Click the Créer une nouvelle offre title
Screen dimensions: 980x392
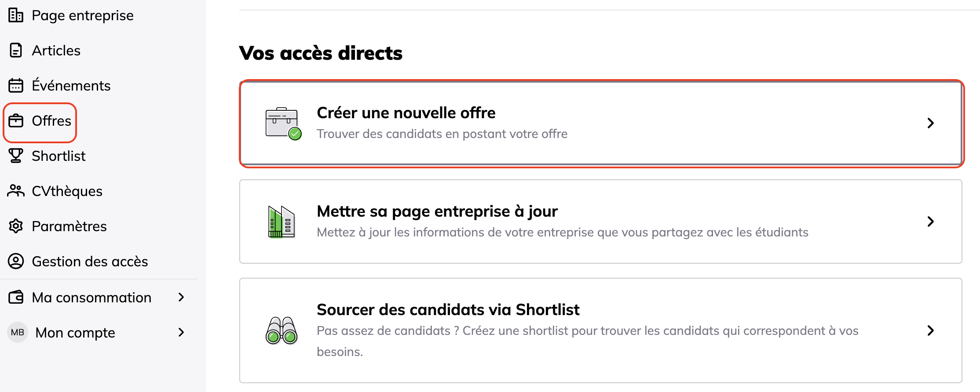406,113
